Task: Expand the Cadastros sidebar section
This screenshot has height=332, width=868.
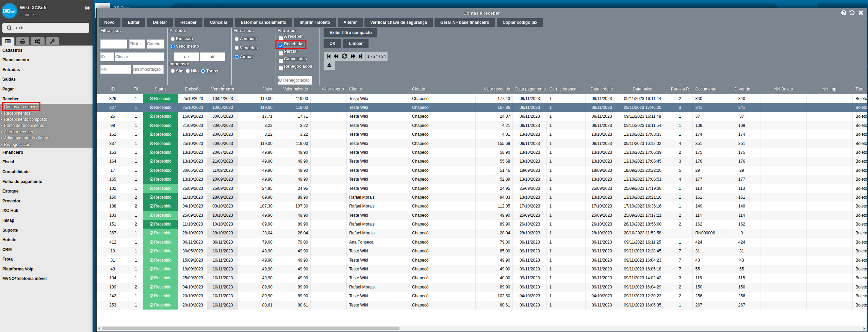Action: [13, 50]
